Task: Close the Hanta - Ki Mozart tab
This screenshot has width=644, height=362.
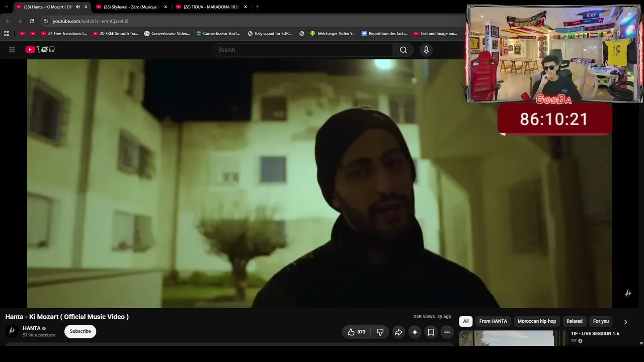Action: point(86,7)
